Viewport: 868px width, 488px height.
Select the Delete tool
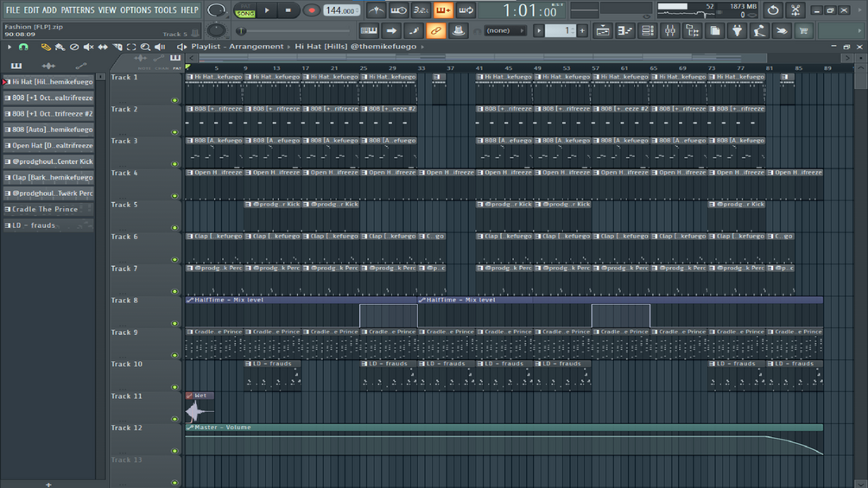click(74, 47)
